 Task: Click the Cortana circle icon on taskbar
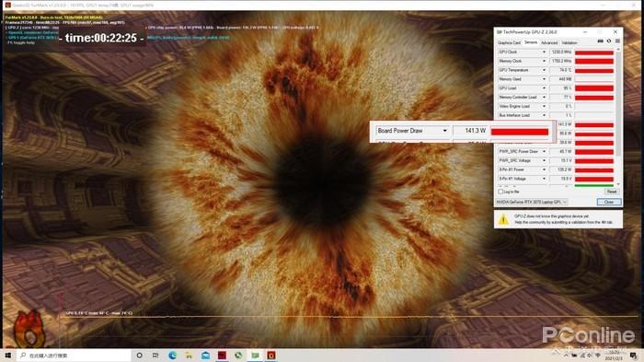click(x=139, y=355)
